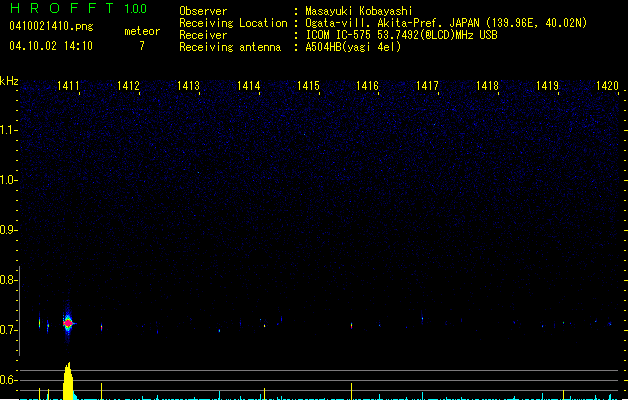Click the 0.8 kHz frequency label
The width and height of the screenshot is (629, 400).
[x=8, y=280]
